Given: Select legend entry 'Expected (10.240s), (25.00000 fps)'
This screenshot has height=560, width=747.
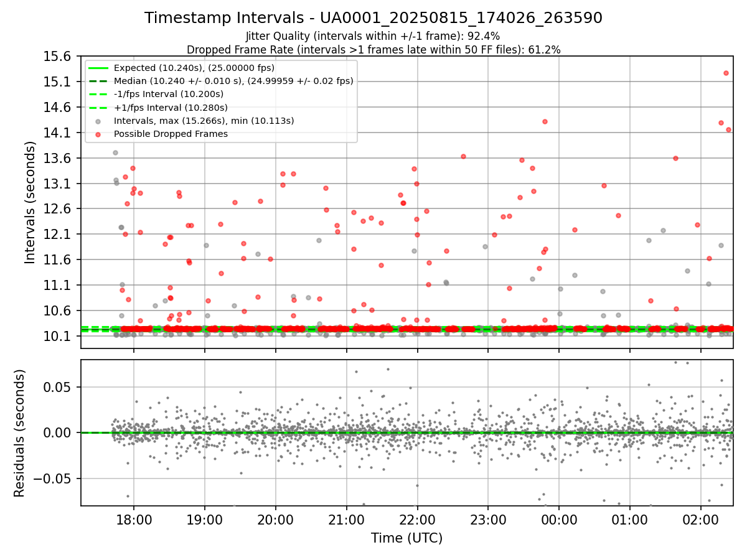Looking at the screenshot, I should click(194, 68).
